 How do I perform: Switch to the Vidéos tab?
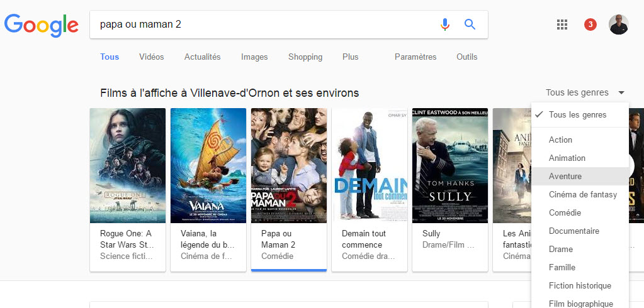click(152, 57)
